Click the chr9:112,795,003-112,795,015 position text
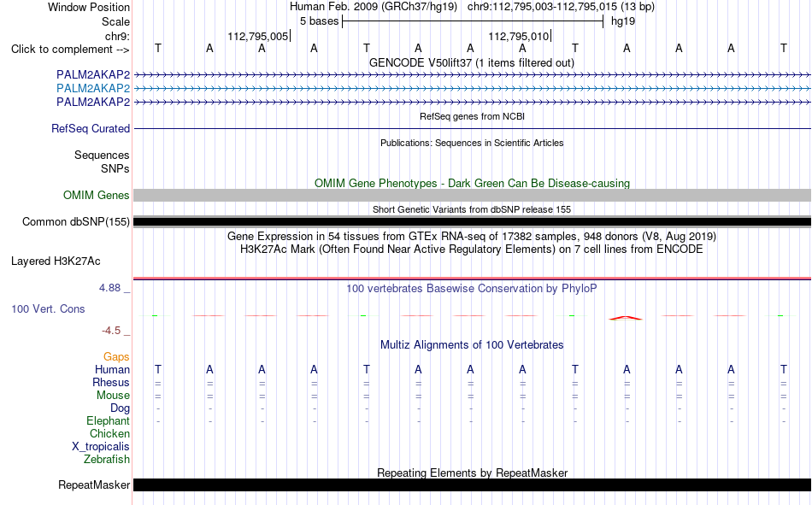The width and height of the screenshot is (812, 505). click(x=561, y=7)
